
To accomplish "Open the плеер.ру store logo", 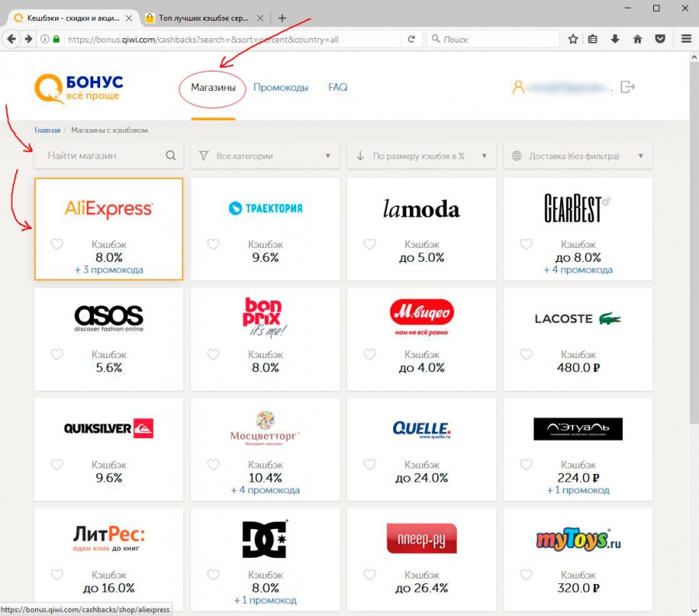I will click(422, 538).
